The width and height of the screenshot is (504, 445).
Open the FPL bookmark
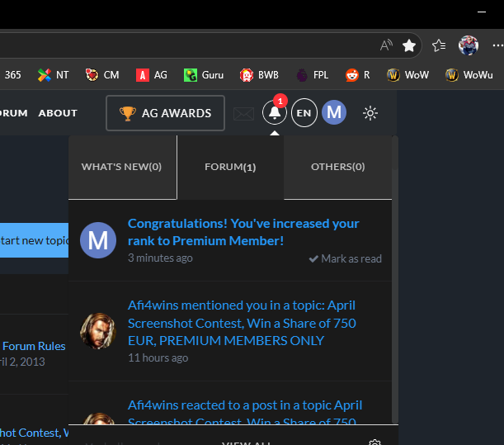313,75
